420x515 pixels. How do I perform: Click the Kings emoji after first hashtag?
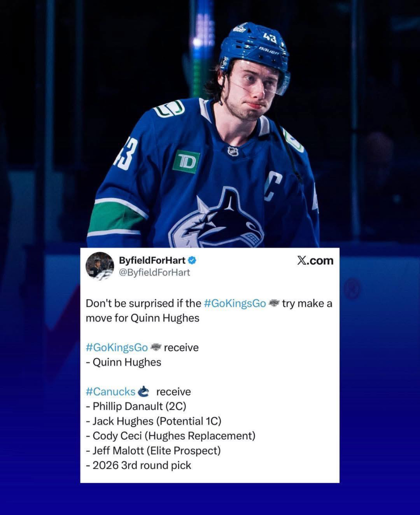(x=274, y=303)
